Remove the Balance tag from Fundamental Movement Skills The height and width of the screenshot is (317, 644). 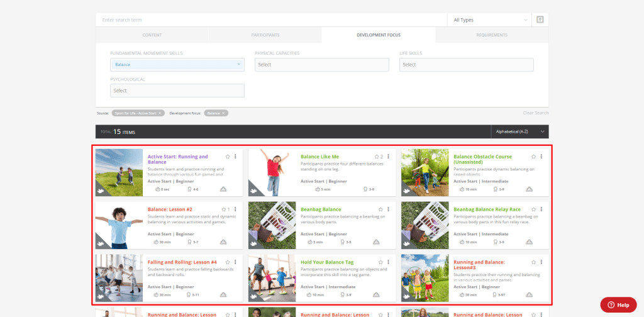(238, 64)
